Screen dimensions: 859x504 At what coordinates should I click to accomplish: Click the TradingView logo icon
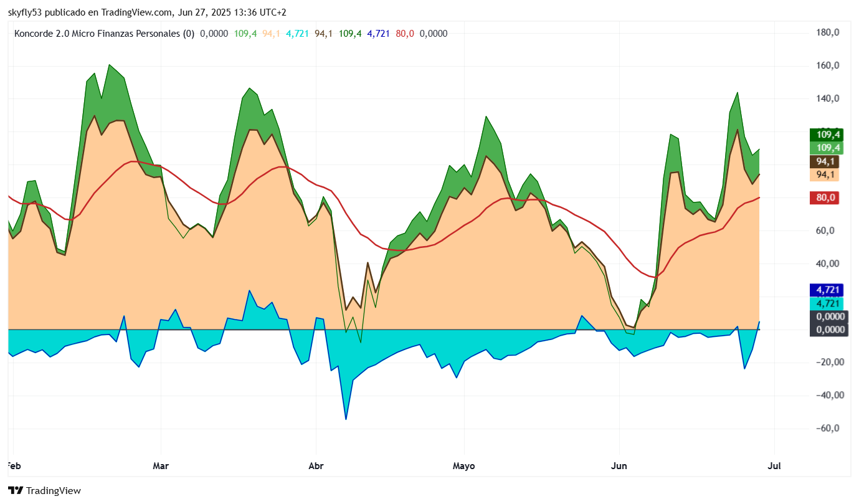[x=16, y=490]
